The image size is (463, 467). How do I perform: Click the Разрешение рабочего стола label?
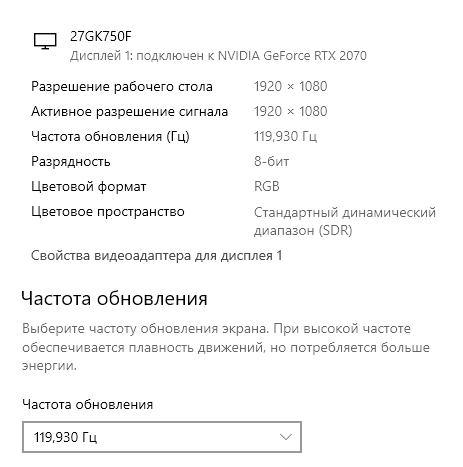coord(122,87)
